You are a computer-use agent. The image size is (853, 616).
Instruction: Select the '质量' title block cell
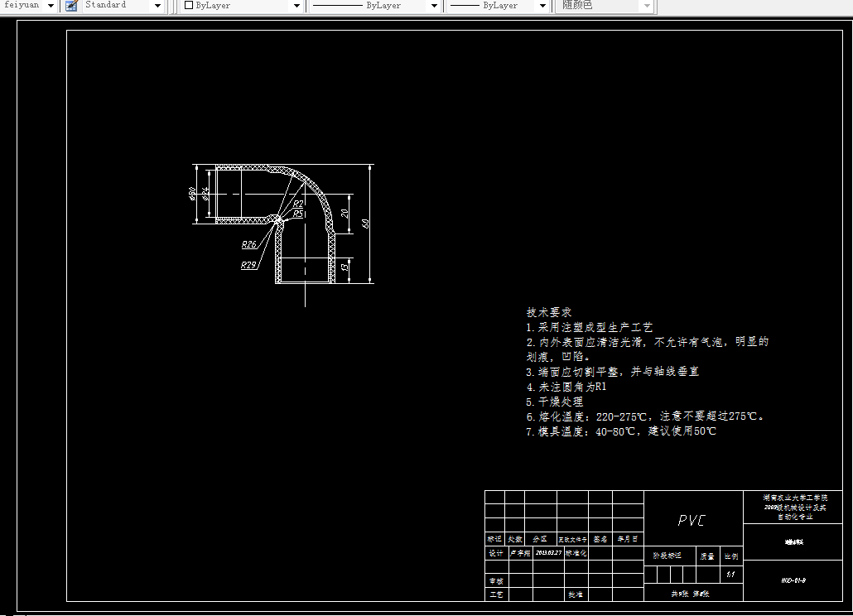click(707, 556)
